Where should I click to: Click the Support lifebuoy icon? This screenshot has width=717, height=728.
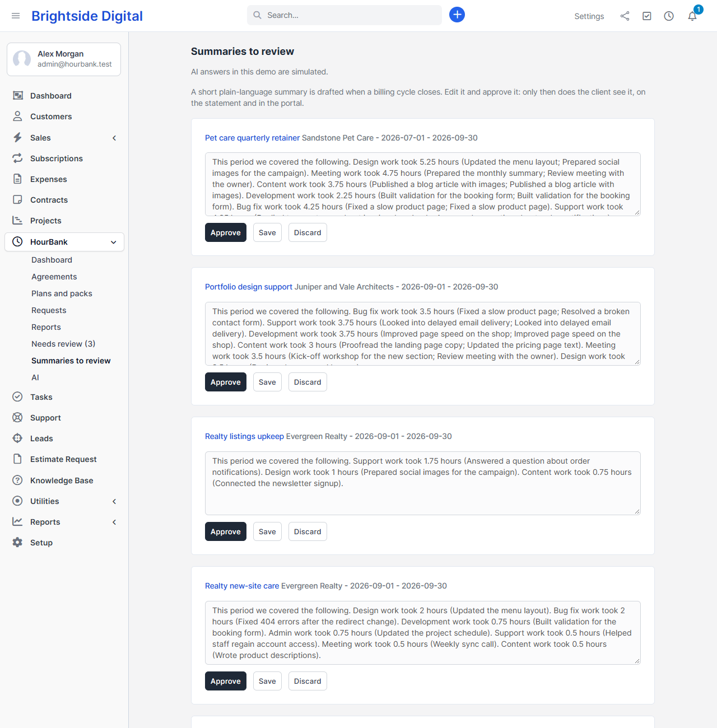18,418
